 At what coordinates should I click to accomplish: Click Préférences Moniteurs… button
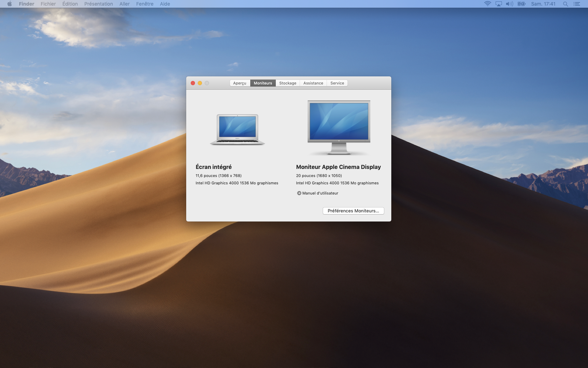[353, 211]
